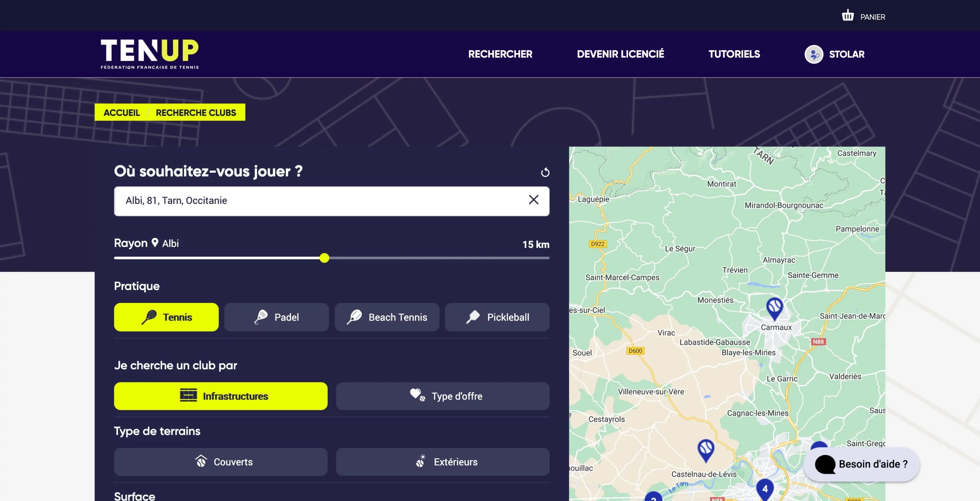The height and width of the screenshot is (501, 980).
Task: Click the Souel map label
Action: pos(582,353)
